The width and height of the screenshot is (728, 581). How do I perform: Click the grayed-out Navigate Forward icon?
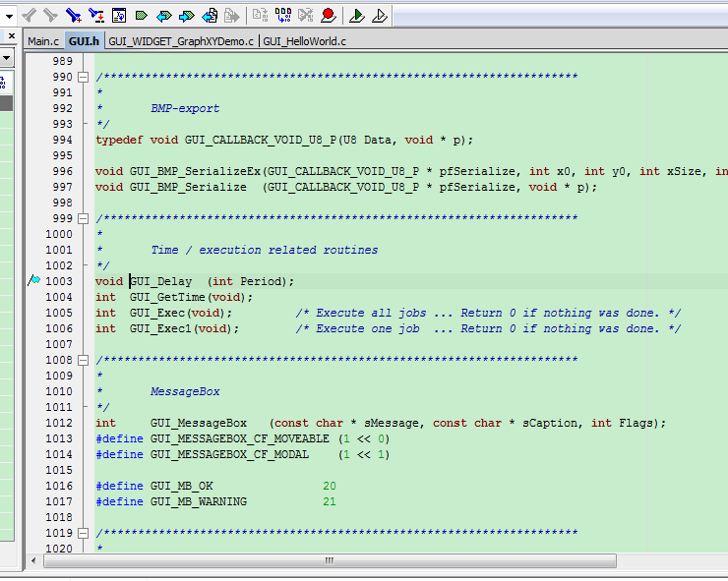[231, 16]
